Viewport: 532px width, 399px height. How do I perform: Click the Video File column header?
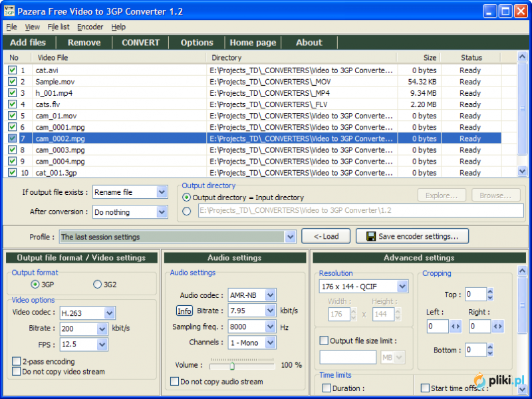(119, 58)
